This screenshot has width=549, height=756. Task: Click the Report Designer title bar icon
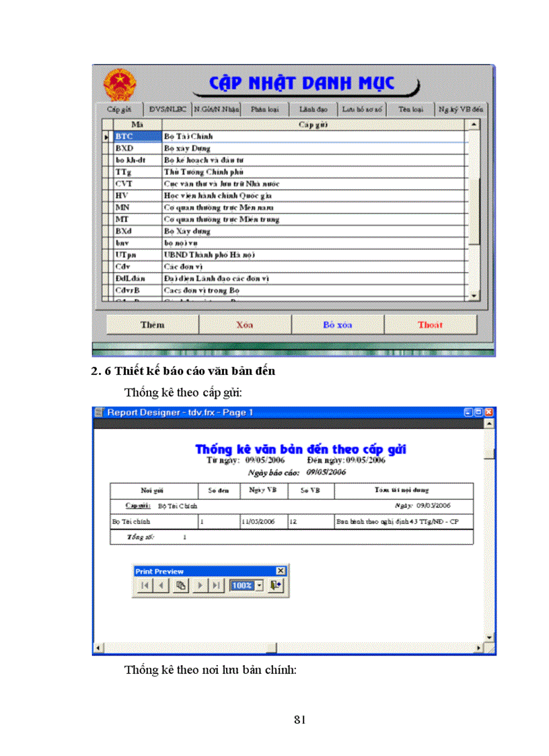click(x=101, y=411)
